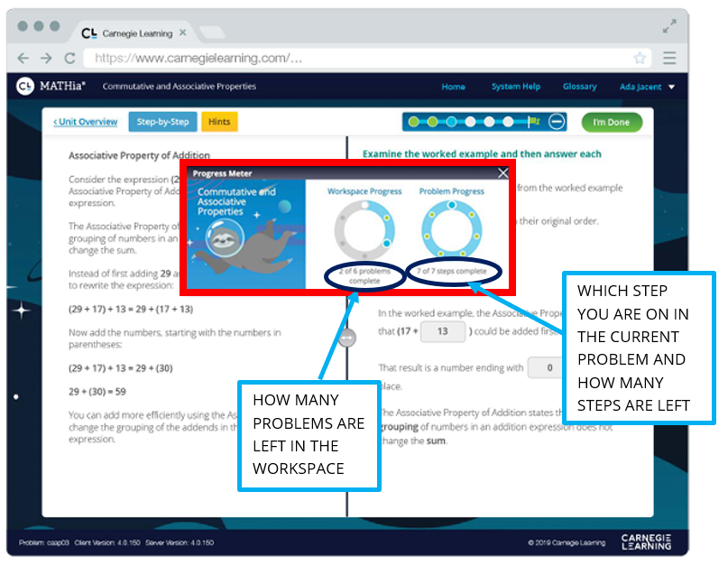
Task: Click the CL MATHia logo icon
Action: pyautogui.click(x=25, y=86)
